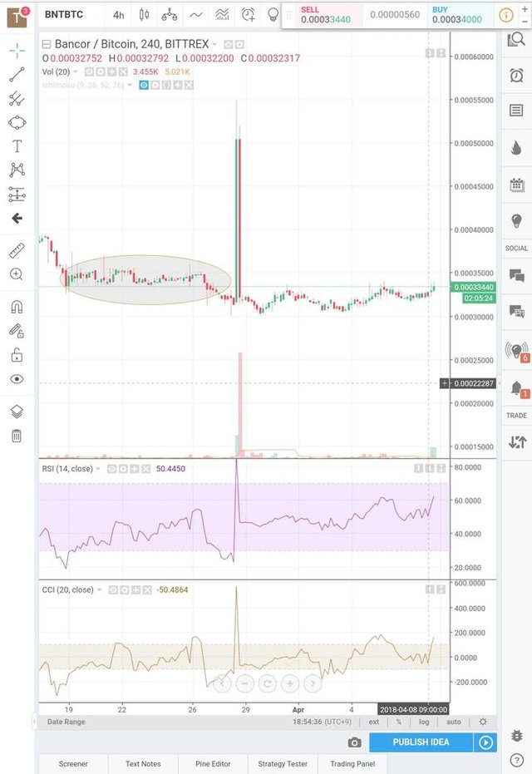
Task: Open the ideas stream broadcast icon
Action: [x=517, y=351]
